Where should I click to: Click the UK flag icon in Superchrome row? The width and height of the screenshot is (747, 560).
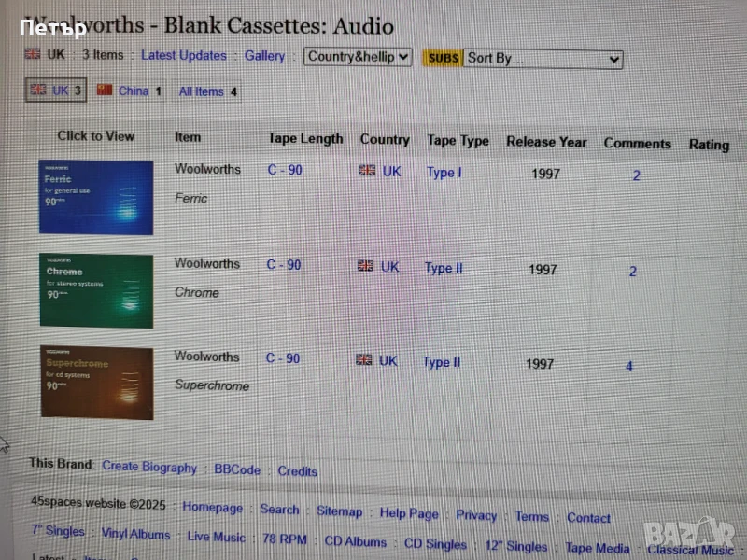(364, 359)
